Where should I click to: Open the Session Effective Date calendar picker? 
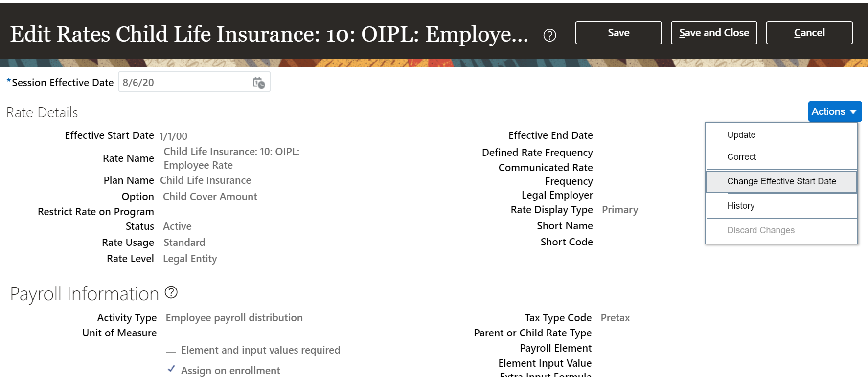coord(259,83)
